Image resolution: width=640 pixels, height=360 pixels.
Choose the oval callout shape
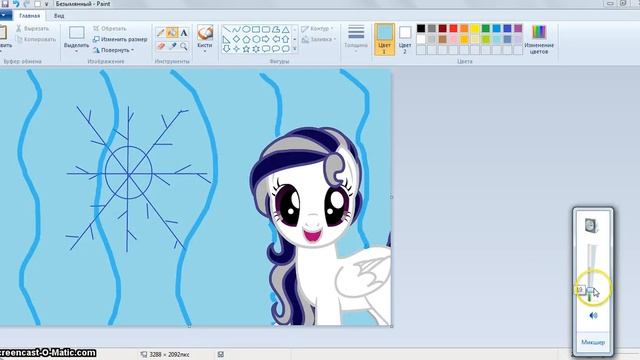click(276, 49)
